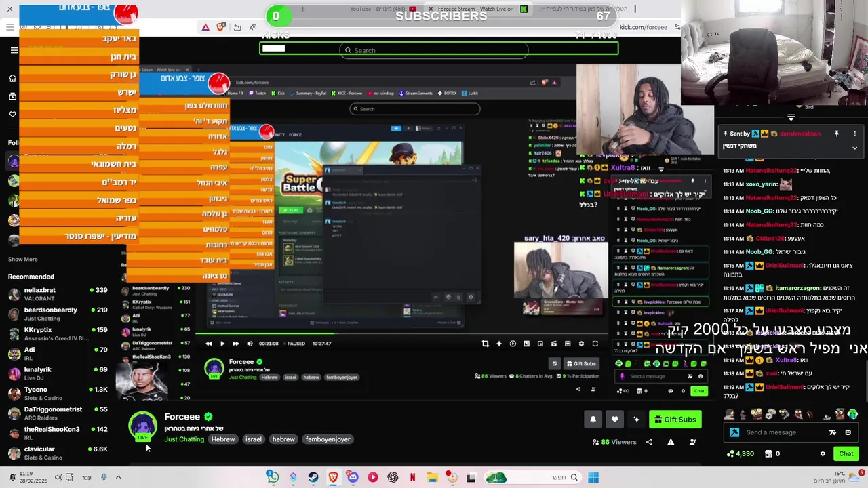Select the Hebrew tag chip
Viewport: 868px width, 488px height.
click(x=222, y=439)
